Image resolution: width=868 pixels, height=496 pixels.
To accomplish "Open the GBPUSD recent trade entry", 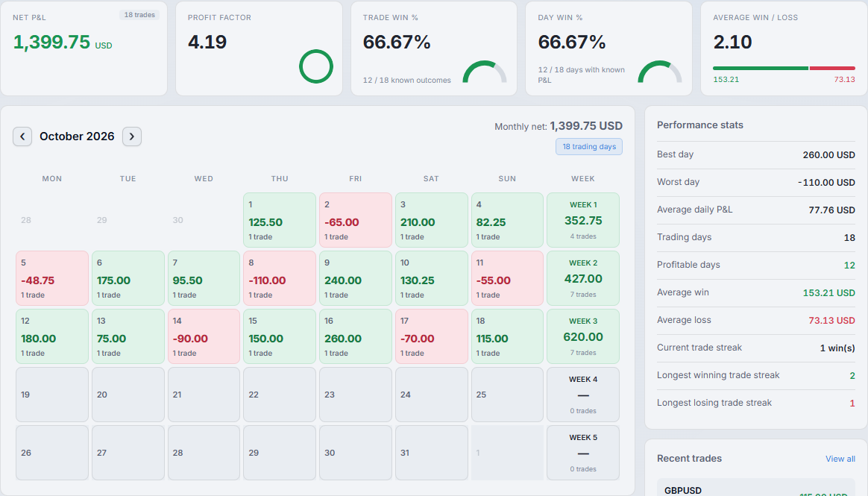I will point(756,488).
